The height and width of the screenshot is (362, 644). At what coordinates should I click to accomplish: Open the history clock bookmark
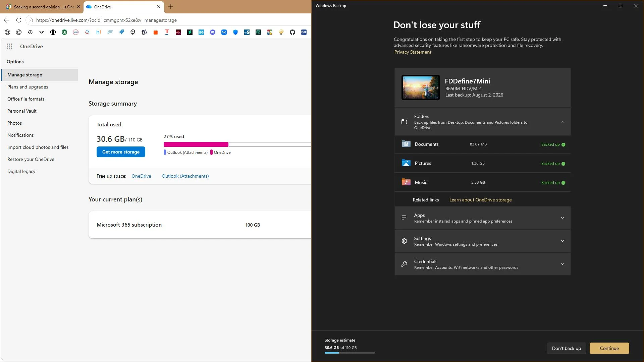[x=30, y=32]
